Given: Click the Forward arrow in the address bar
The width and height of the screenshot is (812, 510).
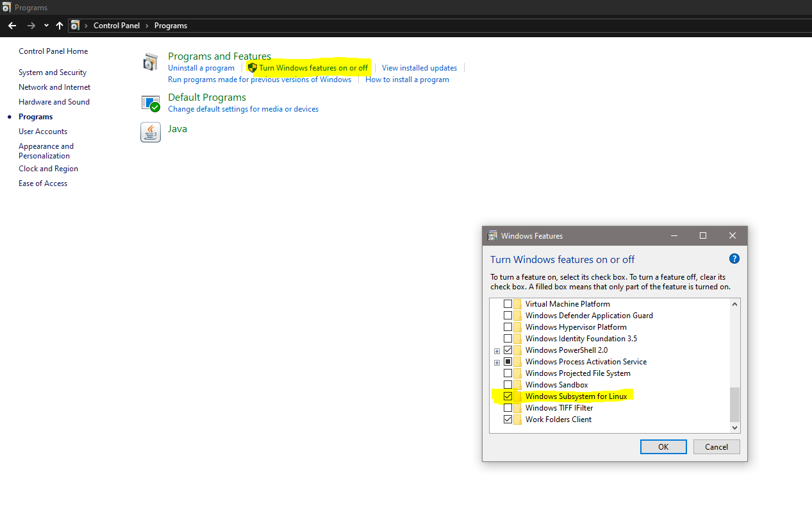Looking at the screenshot, I should coord(31,26).
